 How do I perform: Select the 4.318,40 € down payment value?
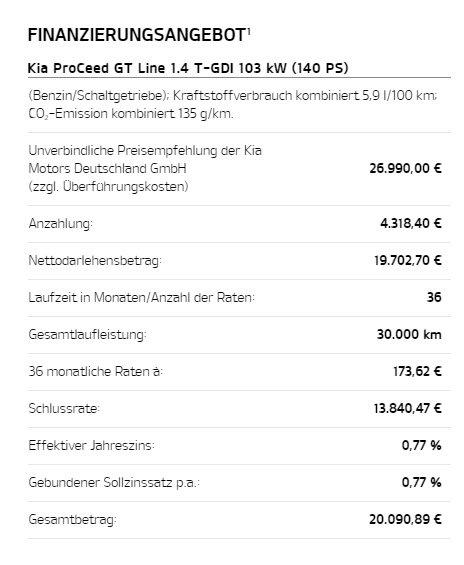pos(411,223)
